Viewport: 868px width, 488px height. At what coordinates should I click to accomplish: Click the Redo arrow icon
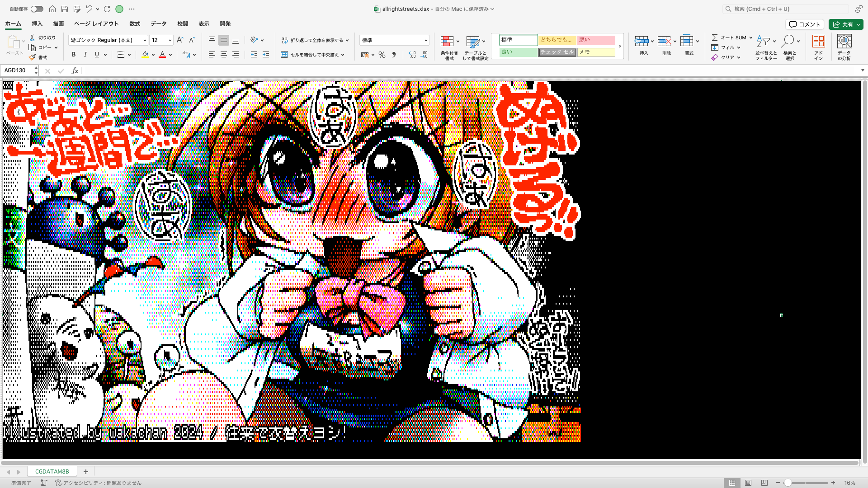pyautogui.click(x=107, y=9)
